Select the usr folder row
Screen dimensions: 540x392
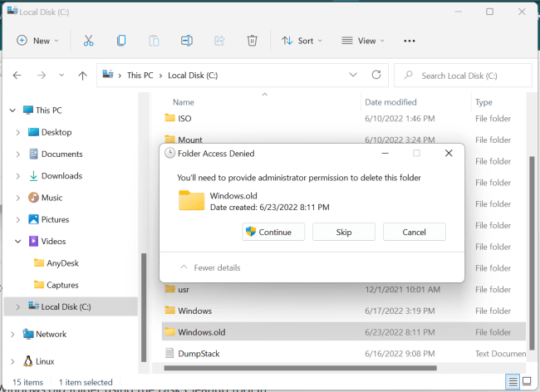pyautogui.click(x=343, y=290)
